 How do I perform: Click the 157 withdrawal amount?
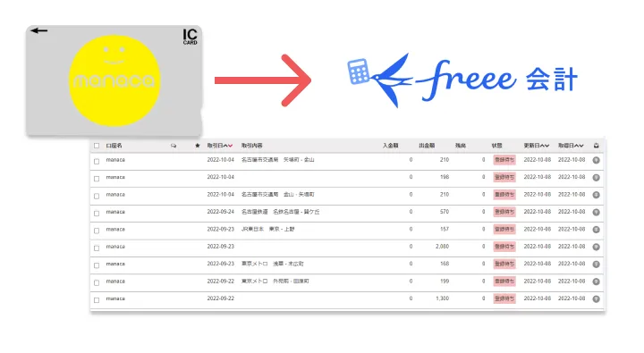pyautogui.click(x=445, y=229)
